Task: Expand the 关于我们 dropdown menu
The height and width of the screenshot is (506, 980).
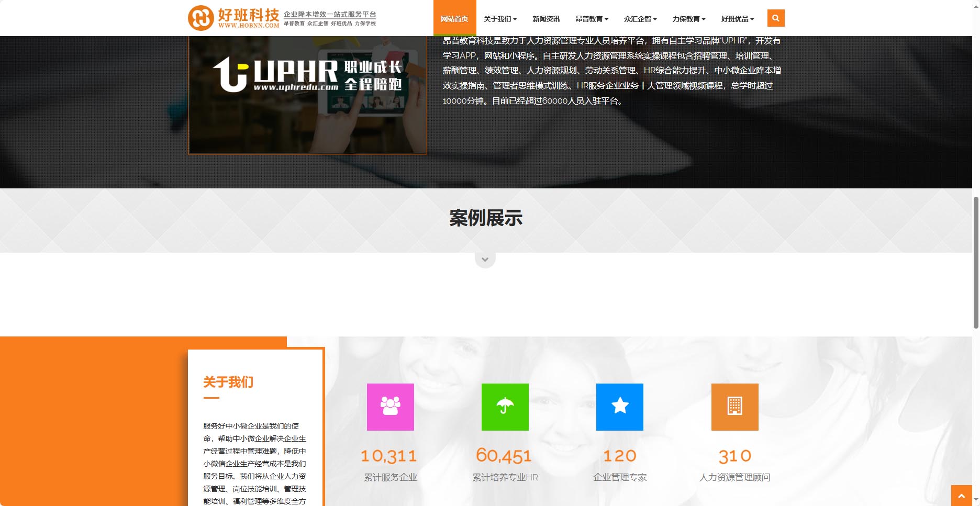Action: point(500,19)
